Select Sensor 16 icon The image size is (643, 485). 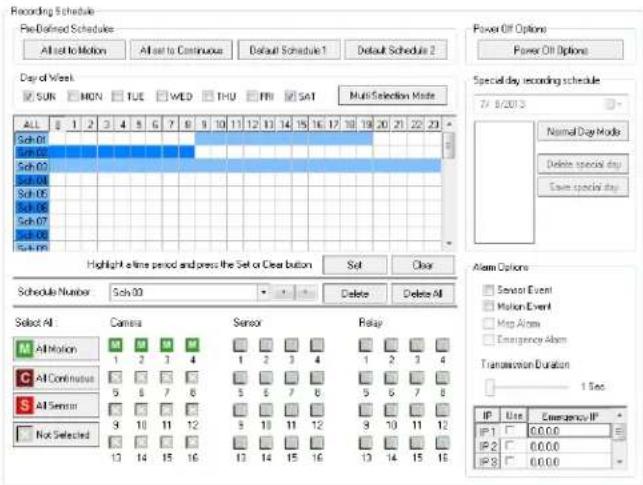317,443
